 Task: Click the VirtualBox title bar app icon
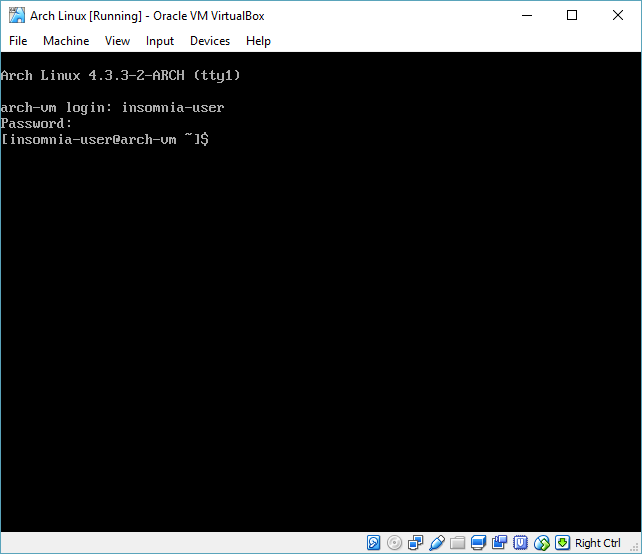17,16
